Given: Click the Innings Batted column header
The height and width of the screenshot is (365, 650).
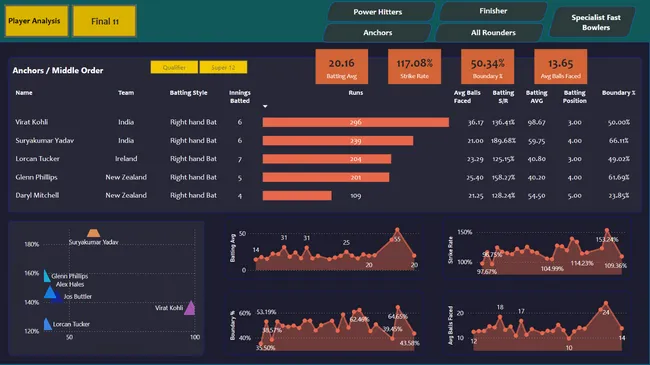Looking at the screenshot, I should (x=240, y=97).
